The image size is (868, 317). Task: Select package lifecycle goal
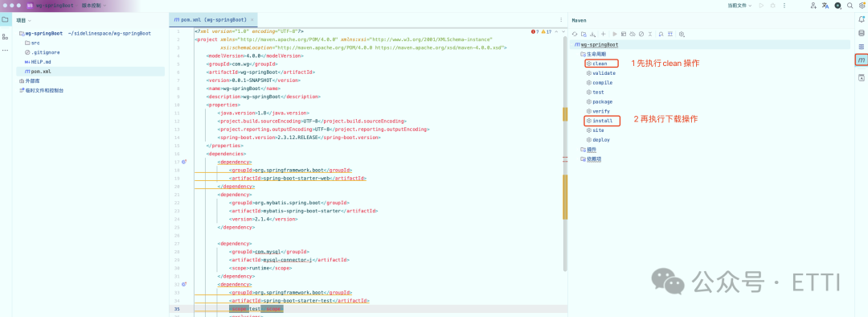(x=600, y=101)
